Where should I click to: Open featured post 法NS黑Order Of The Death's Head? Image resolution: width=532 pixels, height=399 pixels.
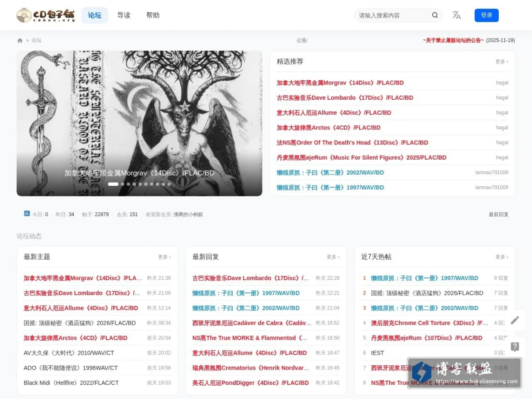point(352,142)
